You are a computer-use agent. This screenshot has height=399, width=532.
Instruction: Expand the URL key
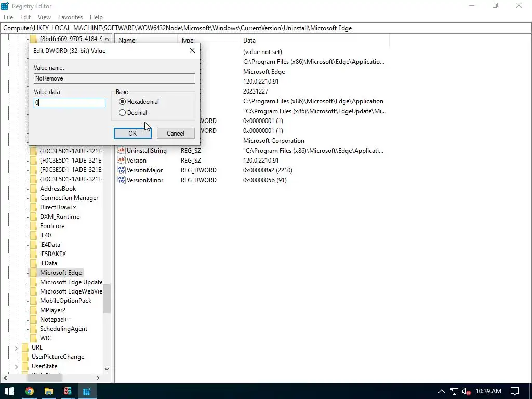pos(16,348)
